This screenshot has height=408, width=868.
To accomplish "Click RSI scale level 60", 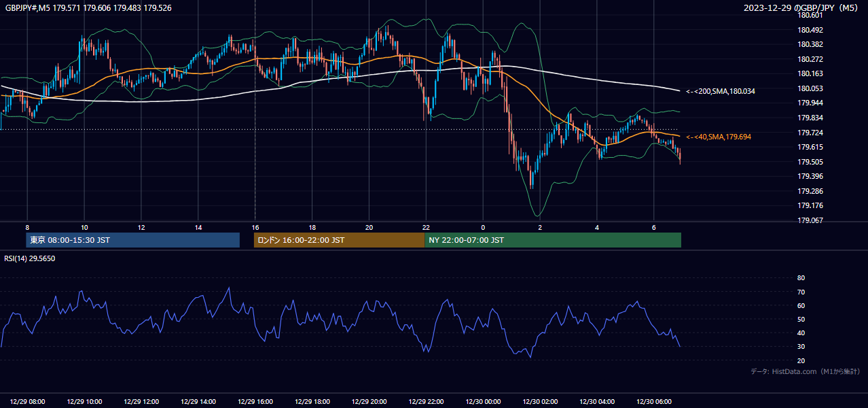I will pos(801,305).
